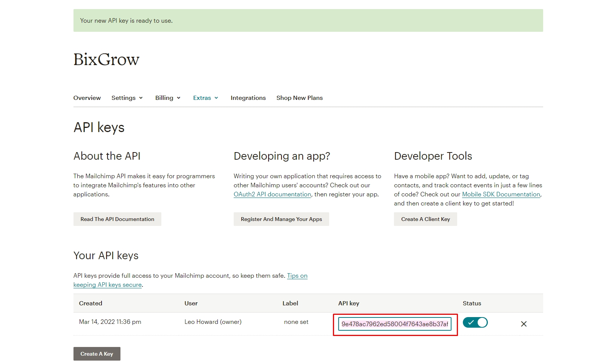Expand the Settings dropdown menu
603x364 pixels.
pyautogui.click(x=127, y=98)
